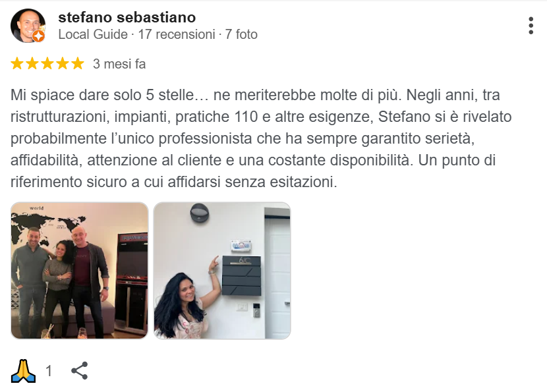Click the share icon below the photos
Viewport: 547px width, 392px height.
[80, 370]
